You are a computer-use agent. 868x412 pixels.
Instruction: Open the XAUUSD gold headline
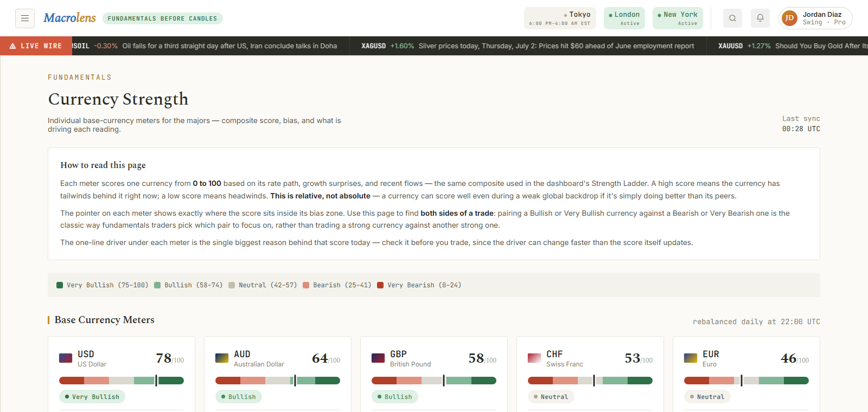pyautogui.click(x=821, y=46)
